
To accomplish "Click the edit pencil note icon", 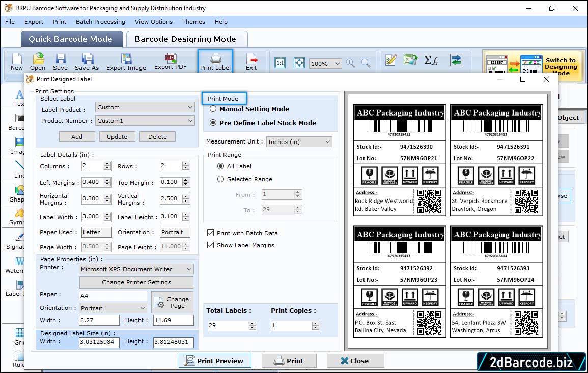I will tap(391, 60).
